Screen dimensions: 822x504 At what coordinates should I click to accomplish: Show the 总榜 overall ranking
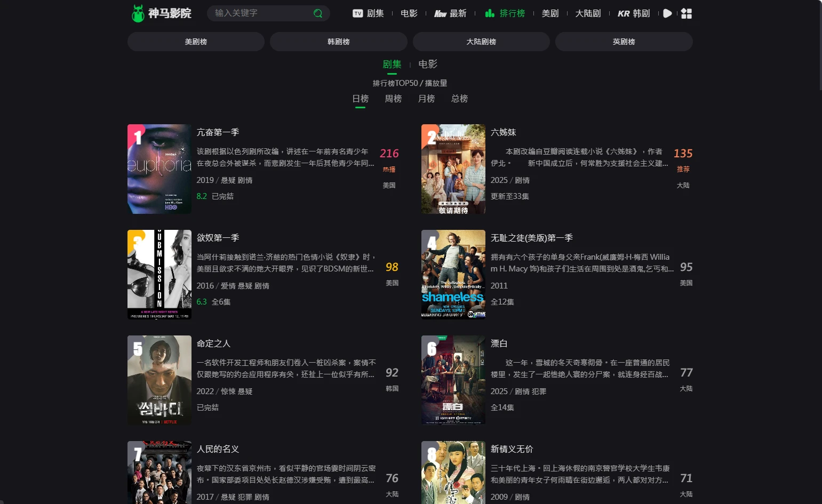click(459, 99)
